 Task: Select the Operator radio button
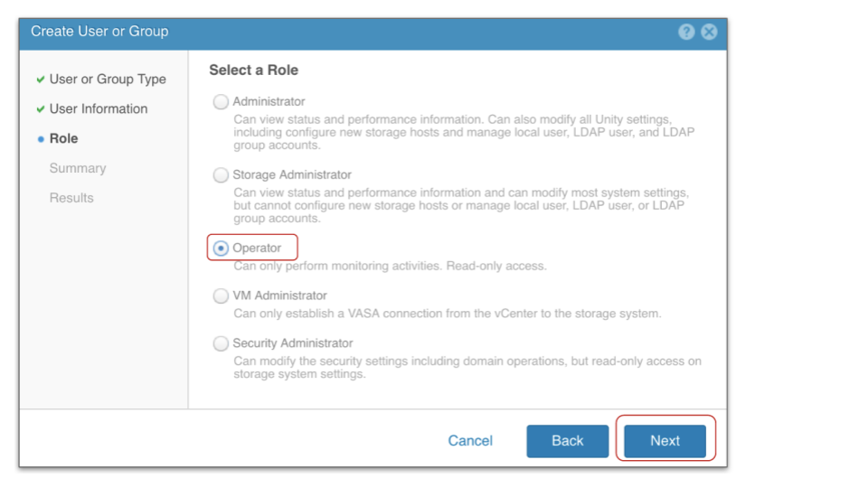pos(221,249)
